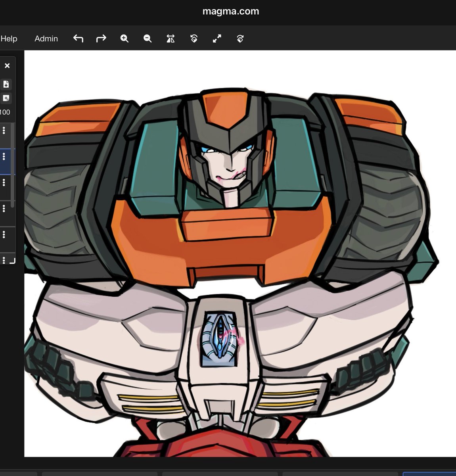Click the page-with-down-arrow layer icon
The image size is (456, 476).
point(6,84)
